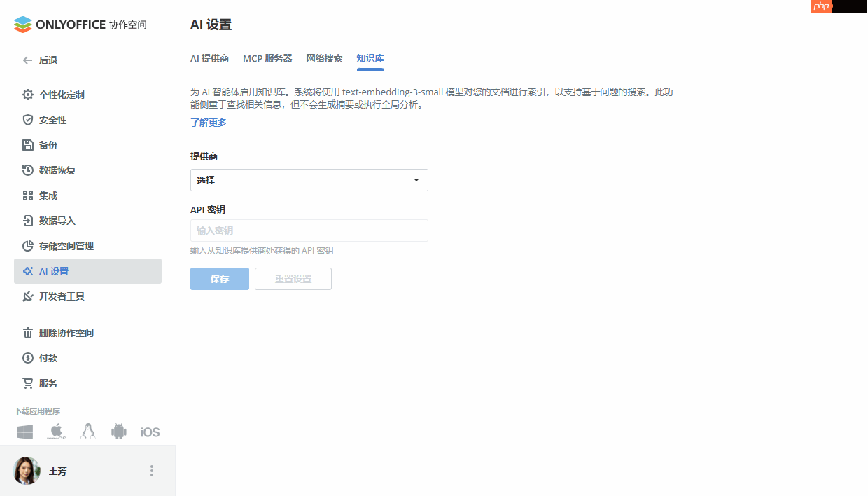Download the Windows app icon
The image size is (868, 496).
[25, 432]
